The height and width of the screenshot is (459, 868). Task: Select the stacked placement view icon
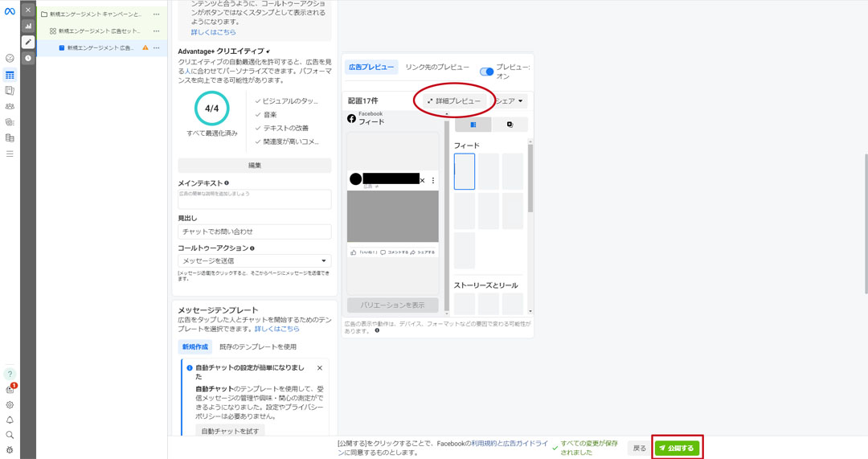[x=510, y=125]
